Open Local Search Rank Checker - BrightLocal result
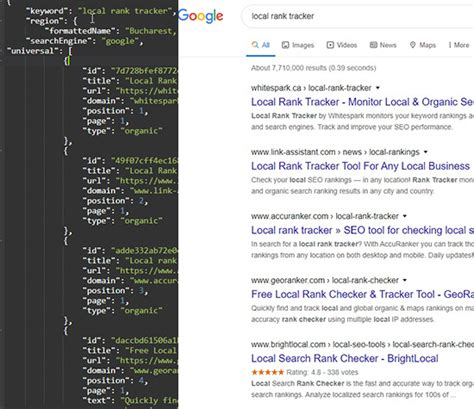 (345, 359)
